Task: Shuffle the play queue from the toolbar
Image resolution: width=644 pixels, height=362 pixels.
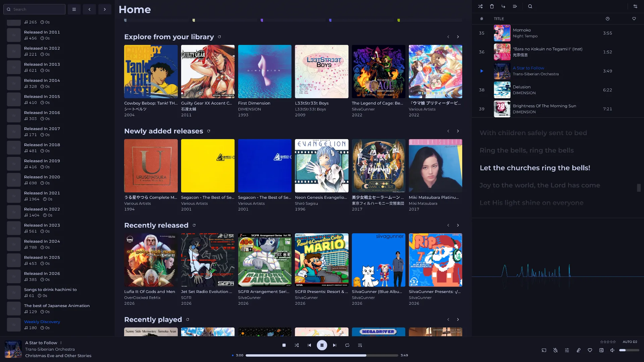Action: [x=480, y=6]
